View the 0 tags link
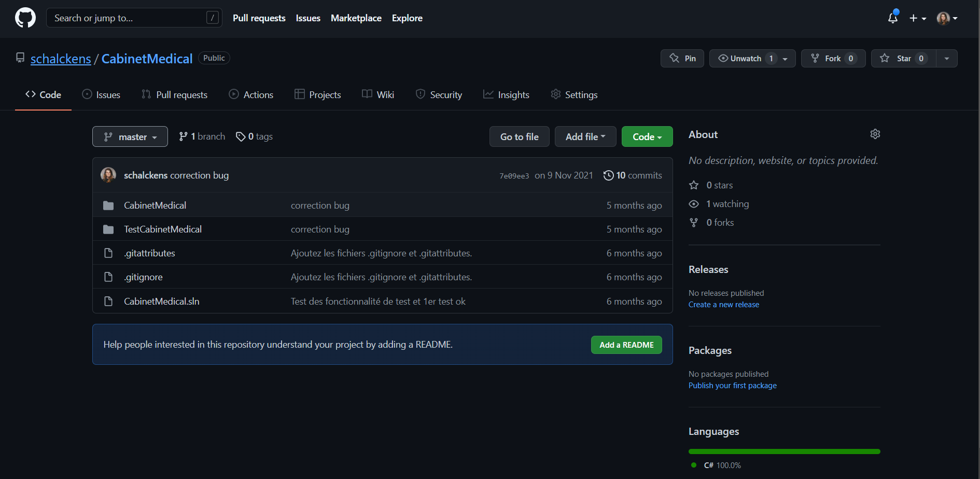The width and height of the screenshot is (980, 479). coord(254,136)
